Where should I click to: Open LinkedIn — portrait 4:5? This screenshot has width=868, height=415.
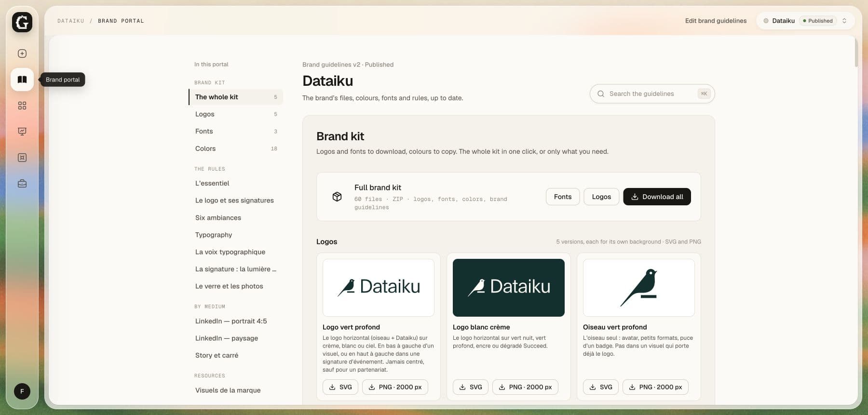click(236, 321)
